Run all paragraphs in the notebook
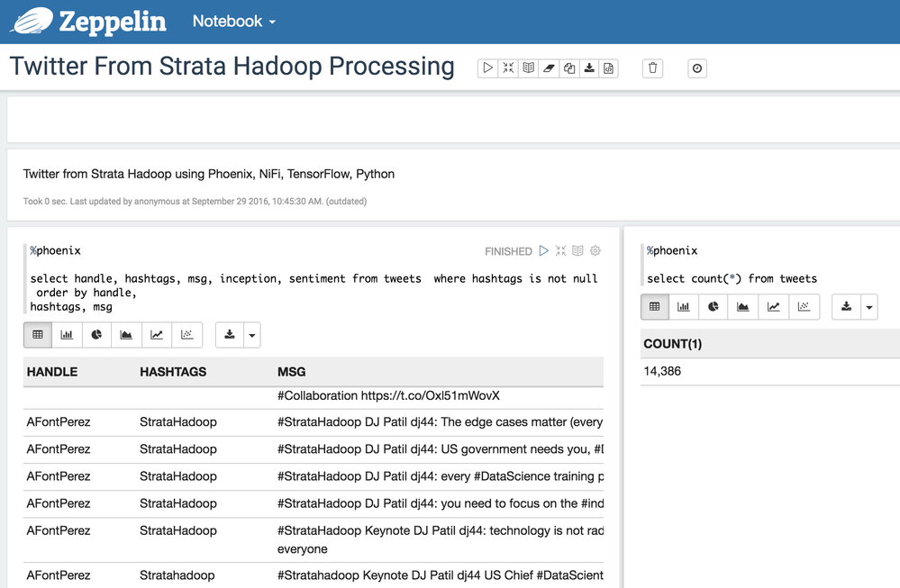 [487, 68]
